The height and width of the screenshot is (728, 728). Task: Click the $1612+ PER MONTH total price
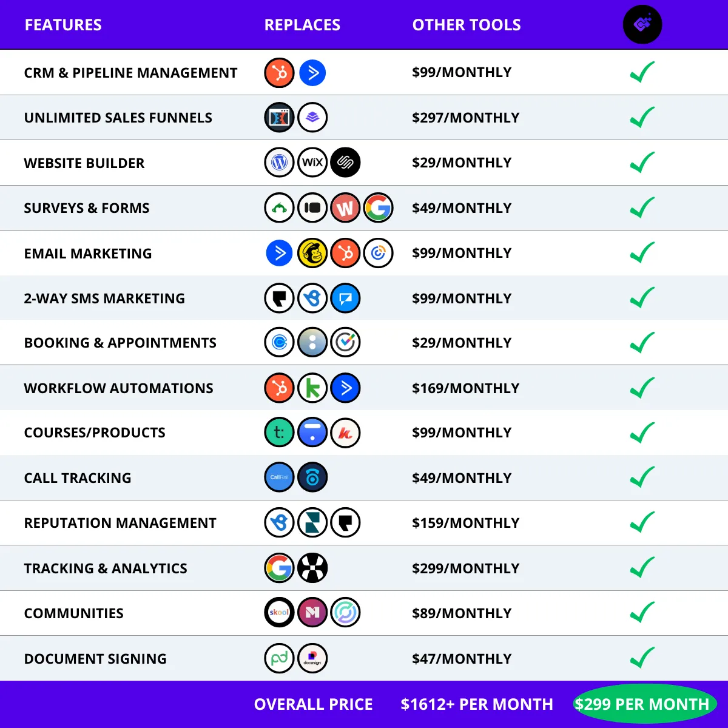pyautogui.click(x=477, y=704)
